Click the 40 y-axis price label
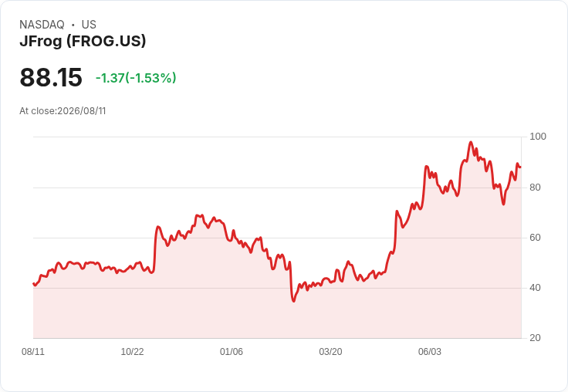568x392 pixels. [535, 288]
